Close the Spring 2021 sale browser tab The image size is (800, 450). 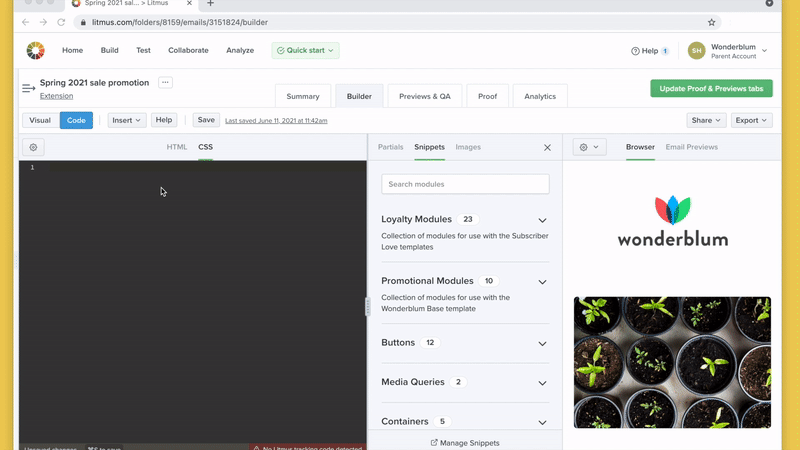189,3
